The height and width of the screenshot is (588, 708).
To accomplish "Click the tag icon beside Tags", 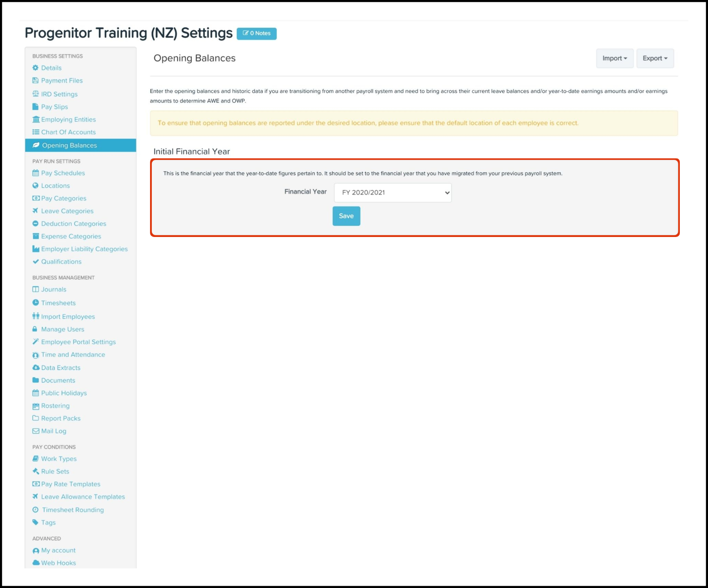I will (x=35, y=522).
